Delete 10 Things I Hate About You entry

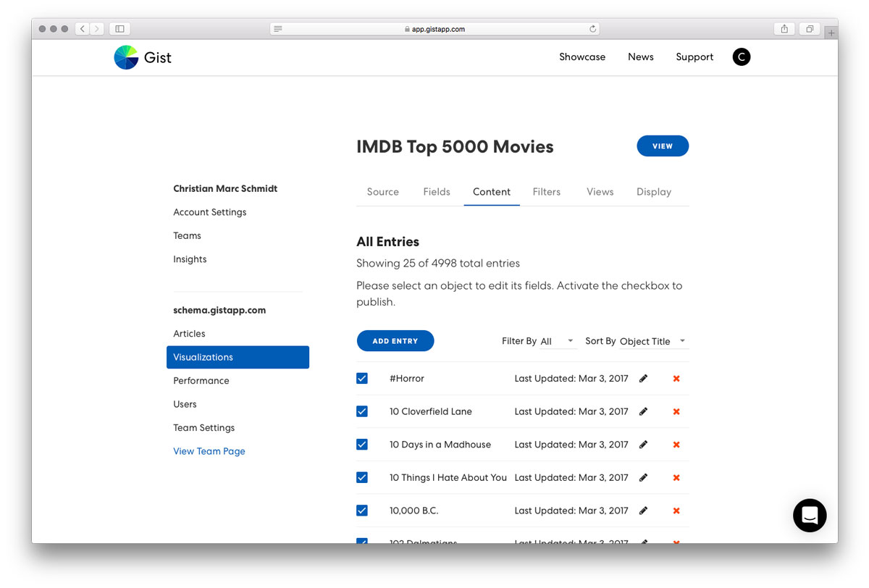(676, 477)
